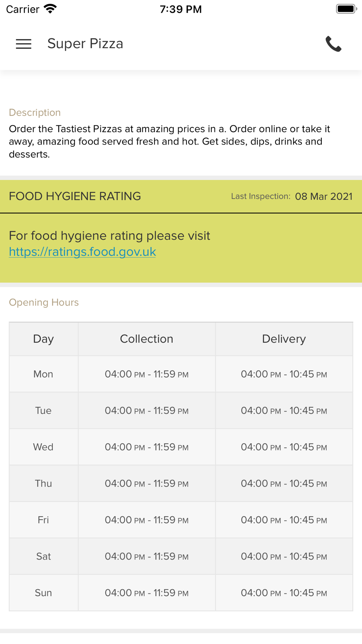Tap the Super Pizza title
The image size is (362, 644).
click(85, 44)
